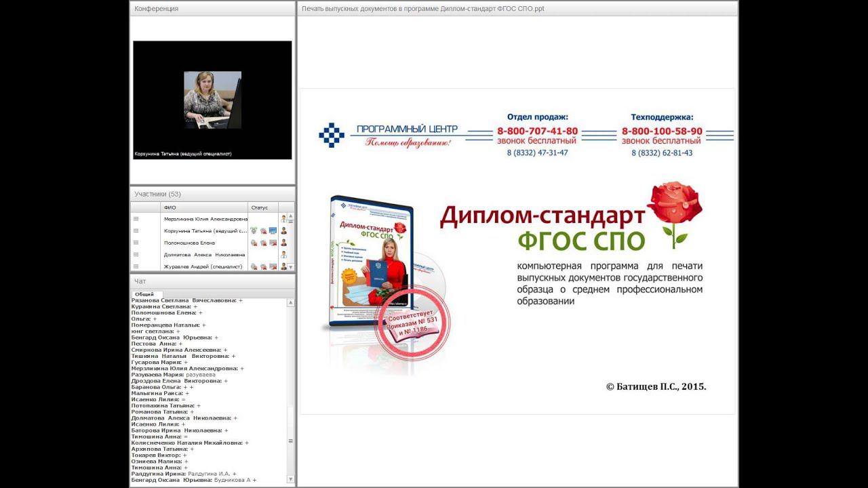Click blue screen-sharing icon of Корзунина Татьяна
This screenshot has width=868, height=488.
tap(273, 230)
